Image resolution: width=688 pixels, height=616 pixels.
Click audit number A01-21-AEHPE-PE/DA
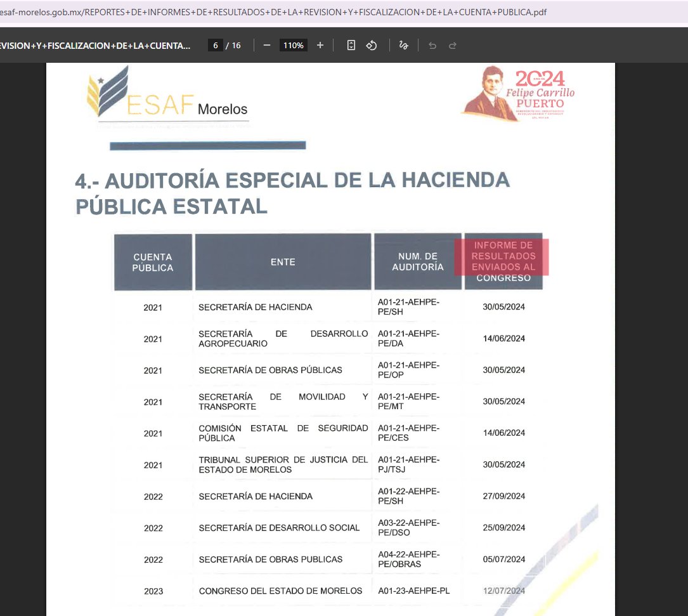(x=408, y=339)
